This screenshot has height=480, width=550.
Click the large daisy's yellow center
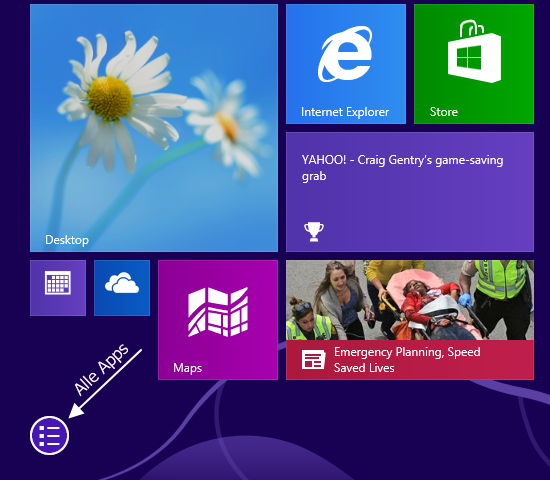(109, 98)
